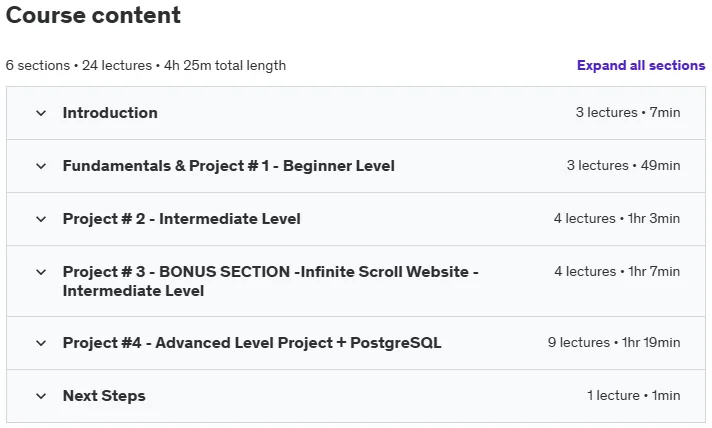
Task: Expand the Fundamentals & Project #1 Beginner Level title
Action: coord(228,166)
